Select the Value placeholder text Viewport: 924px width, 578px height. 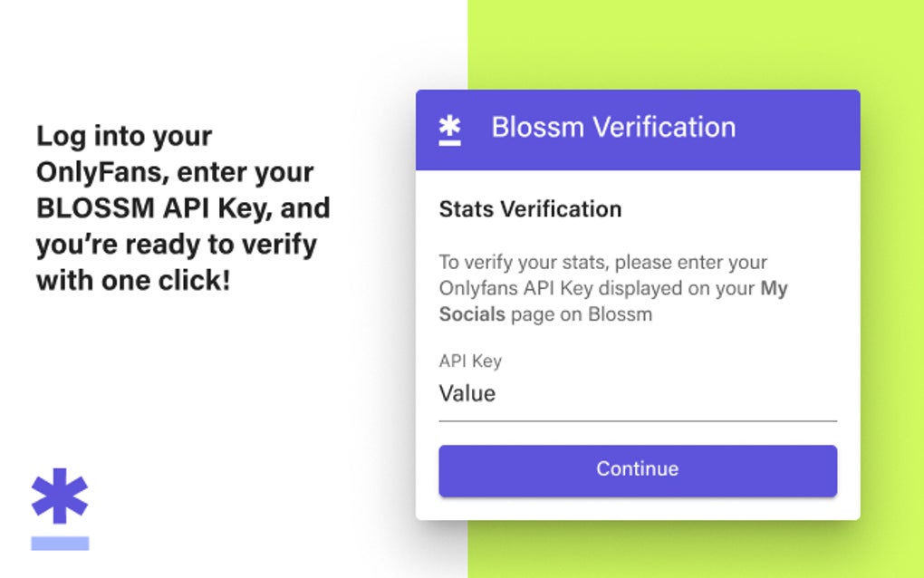pyautogui.click(x=466, y=393)
